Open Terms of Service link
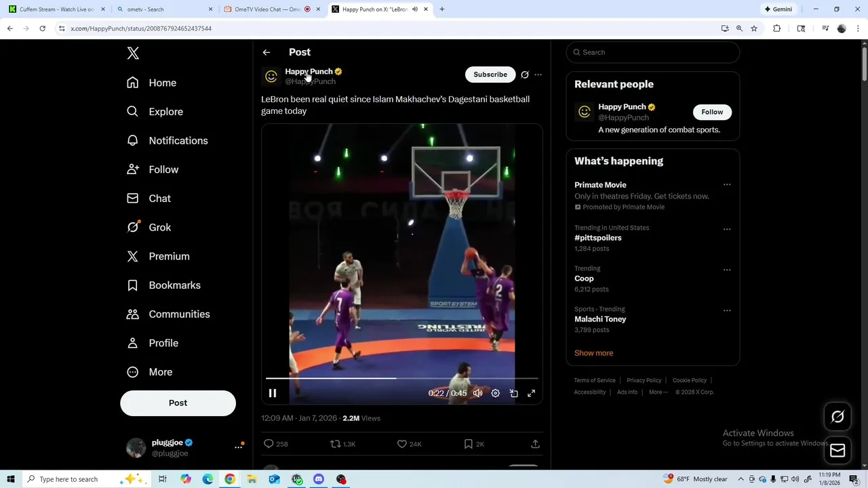 (595, 380)
